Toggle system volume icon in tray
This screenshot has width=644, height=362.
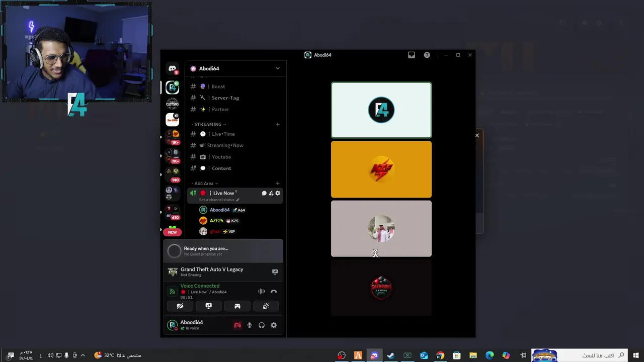[x=50, y=355]
